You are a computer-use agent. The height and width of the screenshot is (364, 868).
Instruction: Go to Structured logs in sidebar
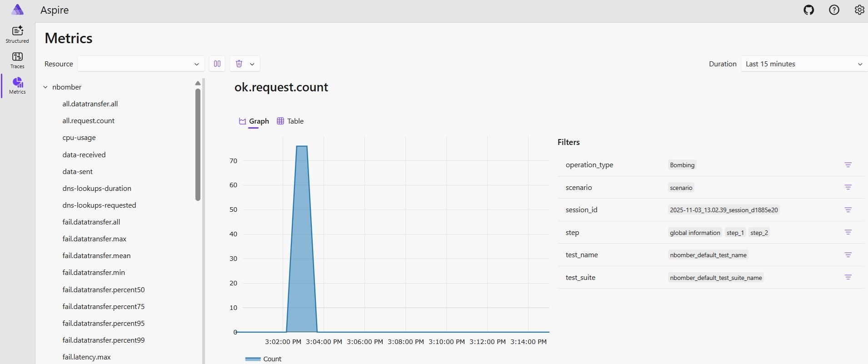tap(17, 35)
